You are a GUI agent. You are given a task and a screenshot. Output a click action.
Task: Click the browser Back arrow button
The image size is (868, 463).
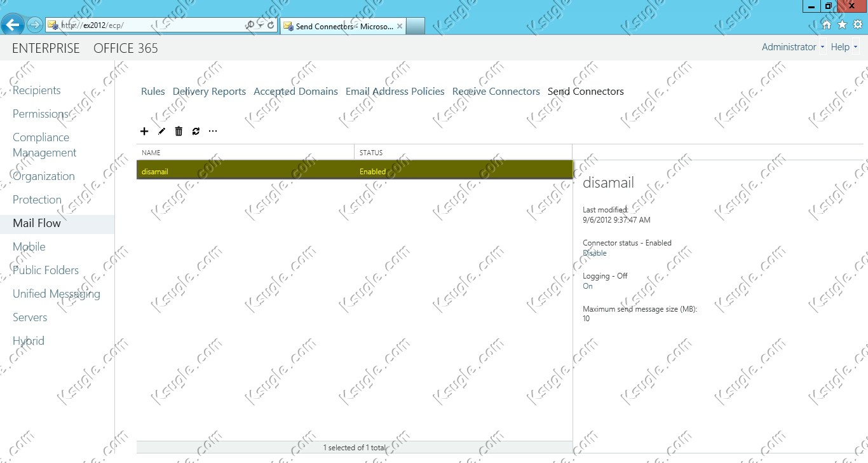[x=13, y=25]
